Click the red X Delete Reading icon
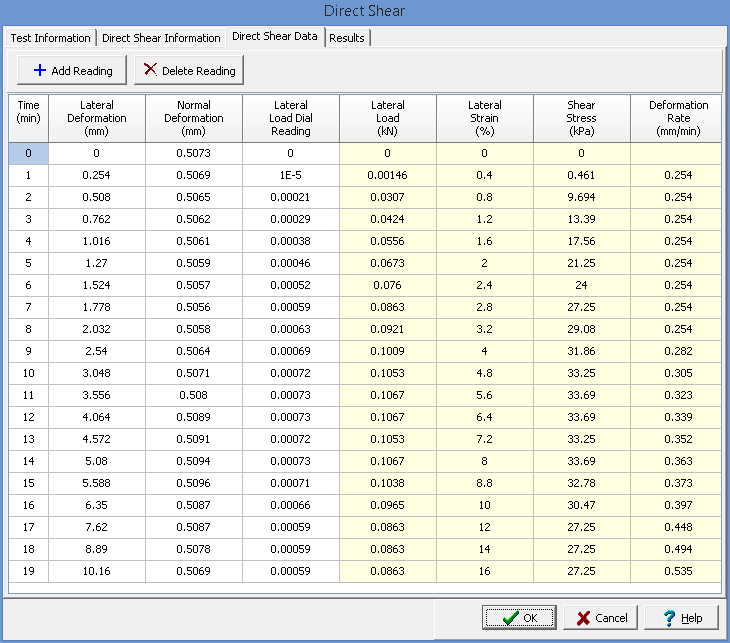 pyautogui.click(x=150, y=70)
